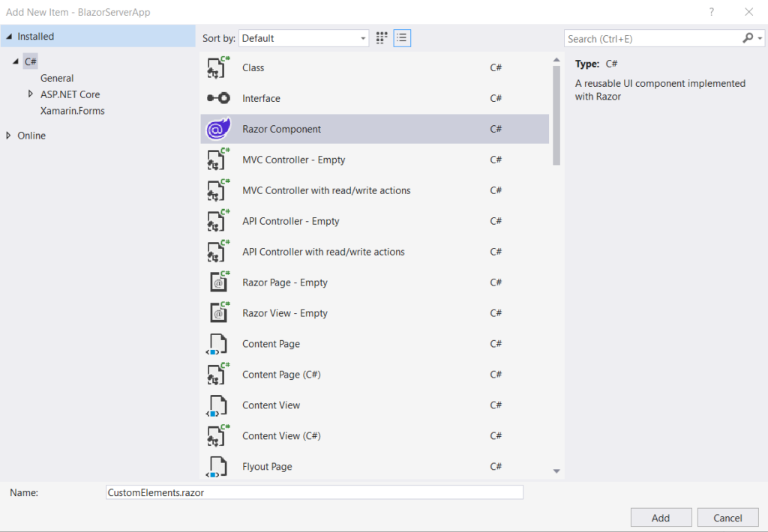Open the General templates category

58,77
